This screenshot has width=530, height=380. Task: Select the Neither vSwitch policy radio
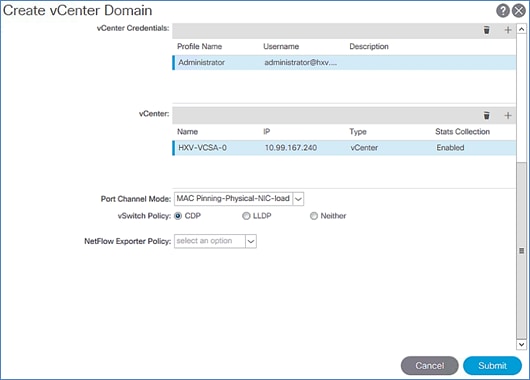(x=314, y=216)
